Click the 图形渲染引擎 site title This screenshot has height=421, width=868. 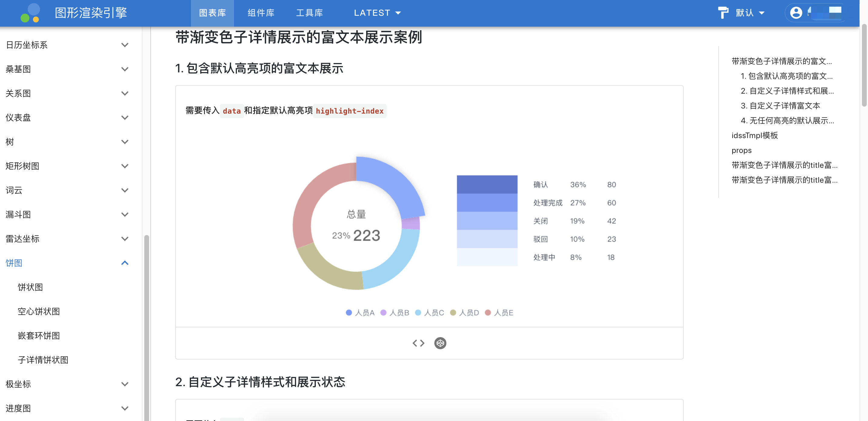click(x=91, y=13)
